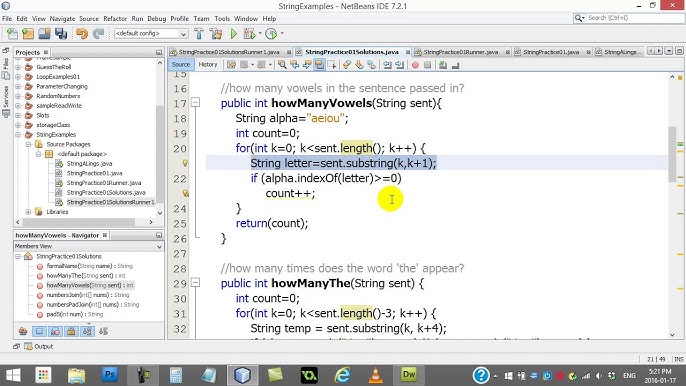Launch VLC media player from taskbar
686x386 pixels.
[375, 375]
